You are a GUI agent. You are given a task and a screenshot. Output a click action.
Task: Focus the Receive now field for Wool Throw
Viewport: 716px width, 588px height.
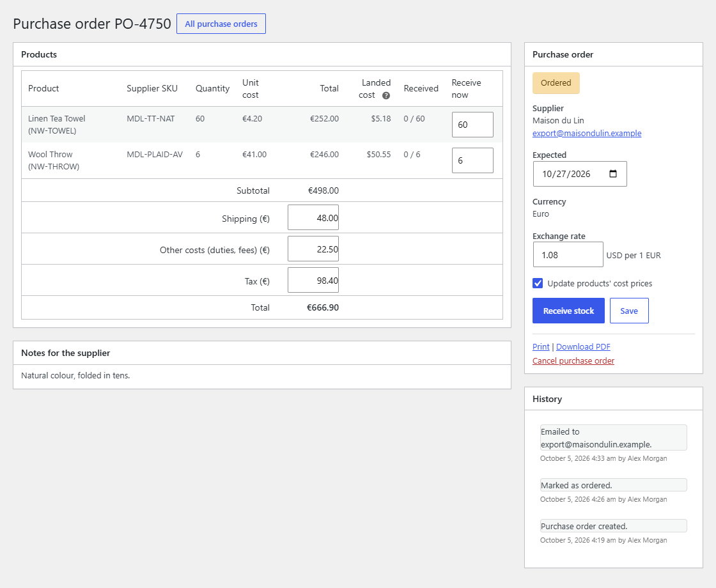[472, 160]
